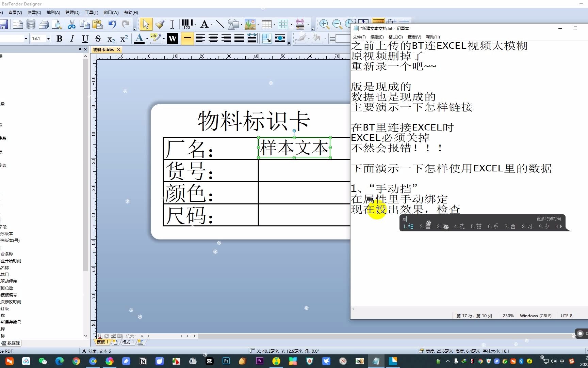588x368 pixels.
Task: Set center text alignment
Action: click(x=213, y=39)
